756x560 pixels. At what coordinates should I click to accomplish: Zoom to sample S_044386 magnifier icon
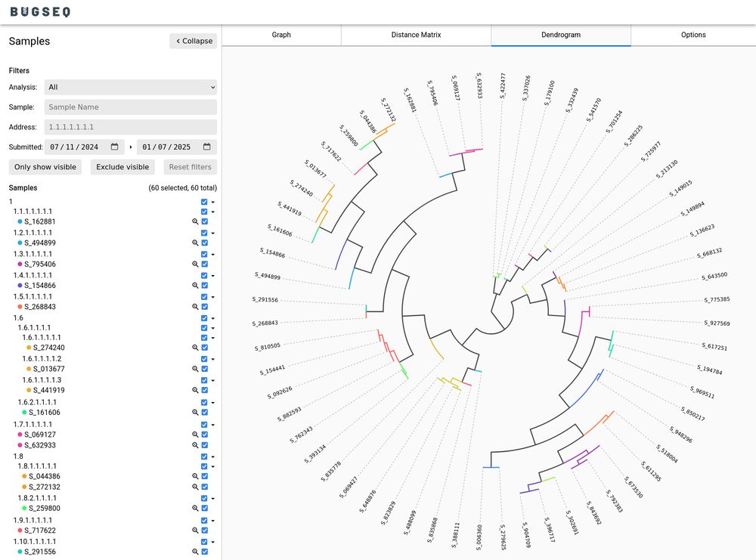point(195,476)
